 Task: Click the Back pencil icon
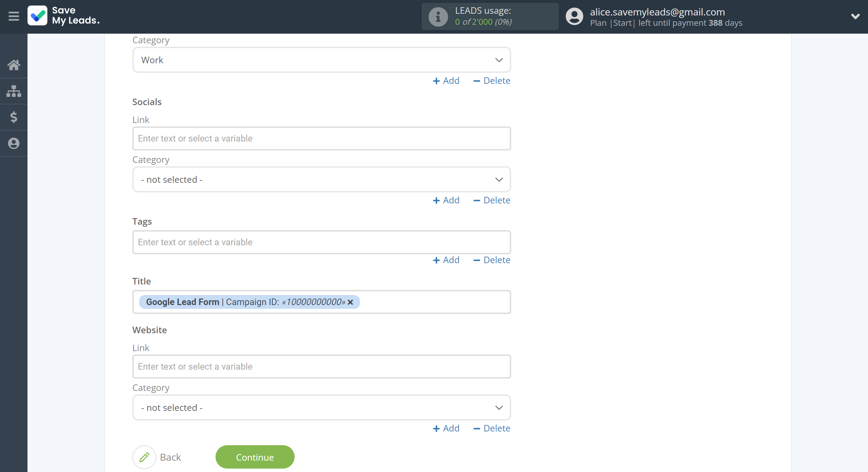[x=144, y=457]
